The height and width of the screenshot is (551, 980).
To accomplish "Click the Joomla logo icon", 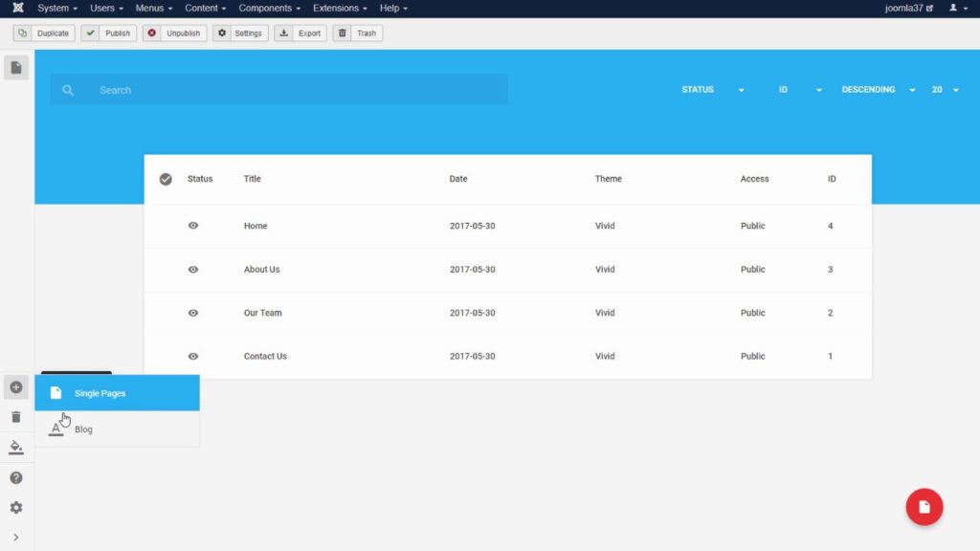I will point(17,8).
